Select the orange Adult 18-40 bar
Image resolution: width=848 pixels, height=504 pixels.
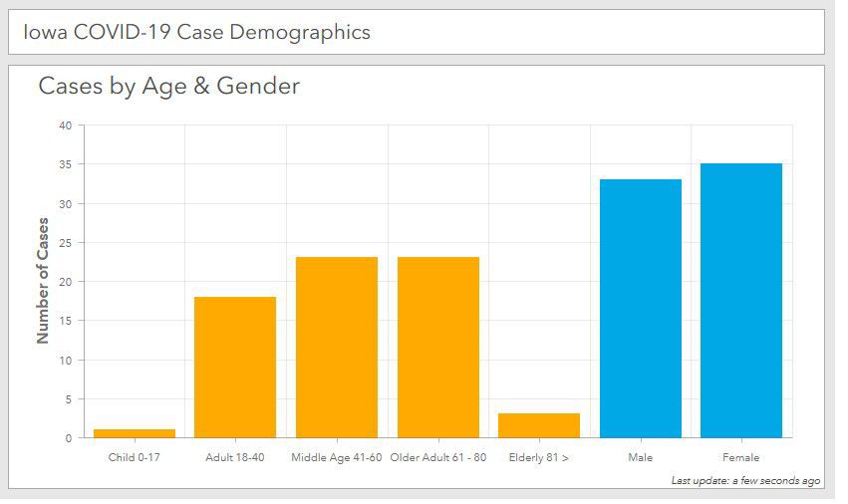tap(235, 368)
